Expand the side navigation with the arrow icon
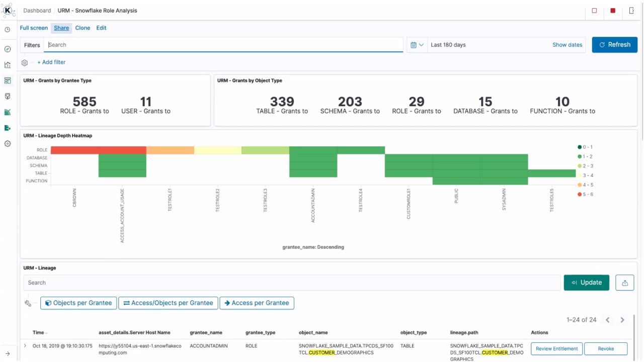644x362 pixels. (8, 354)
